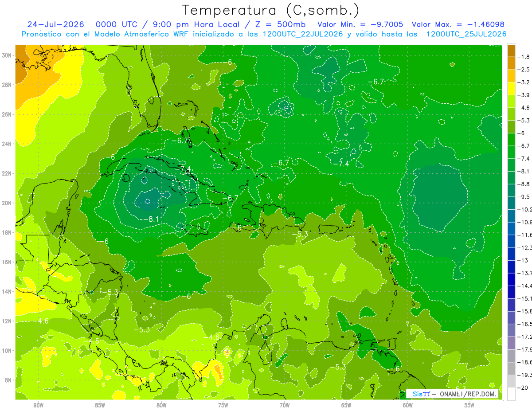Click the brown top swatch above -1.8

point(511,51)
